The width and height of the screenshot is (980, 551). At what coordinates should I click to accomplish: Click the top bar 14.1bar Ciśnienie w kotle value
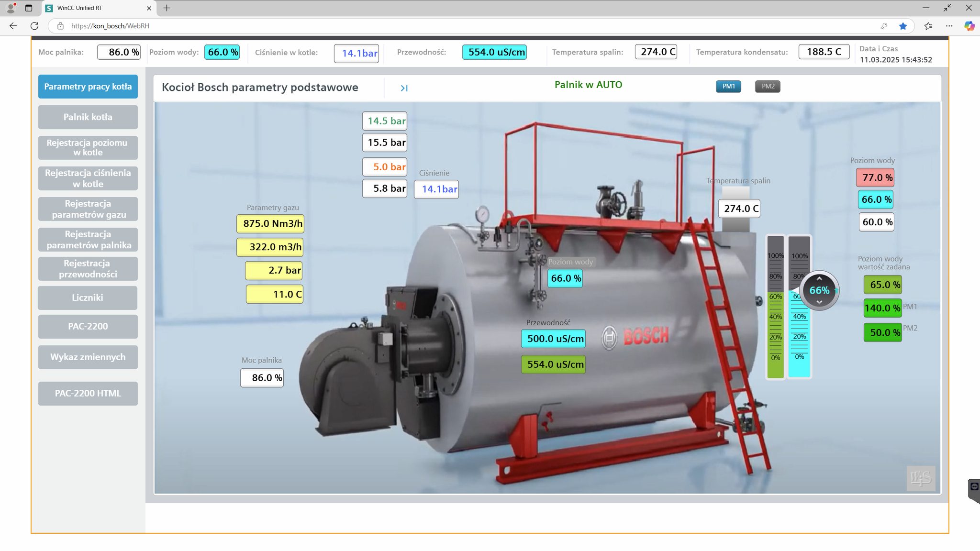point(356,53)
